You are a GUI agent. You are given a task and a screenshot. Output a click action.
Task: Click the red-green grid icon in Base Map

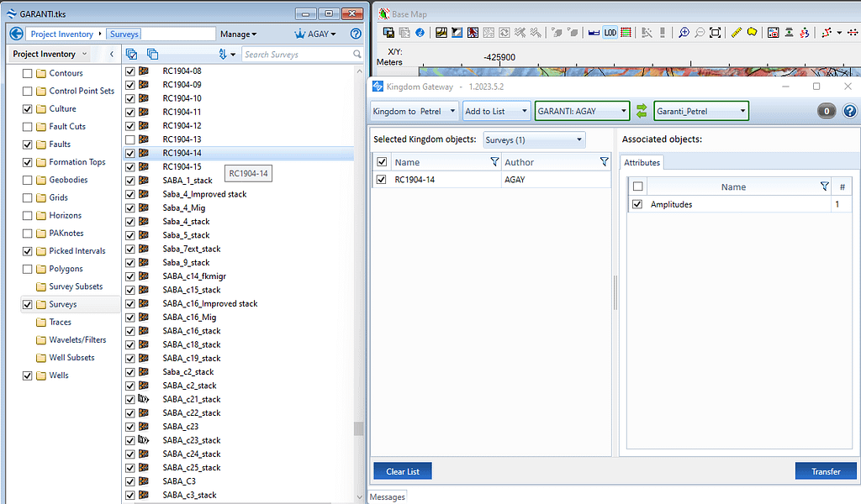[x=626, y=33]
